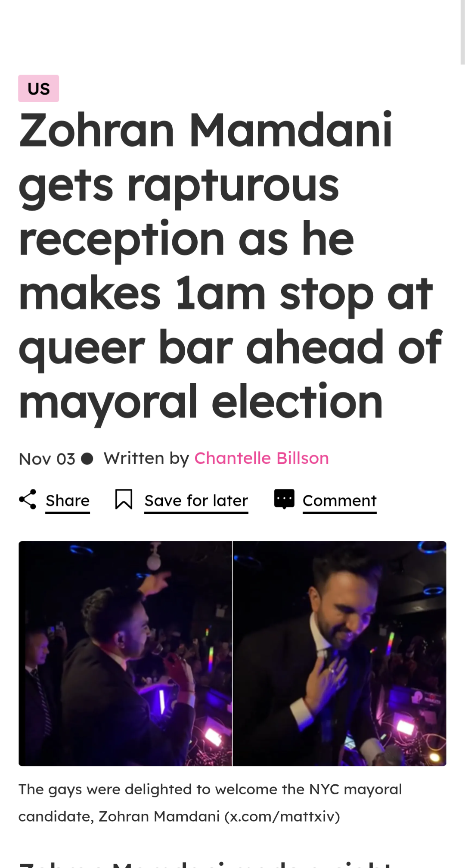Viewport: 465px width, 868px height.
Task: Click the image caption crediting x.com/mattxiv
Action: (x=210, y=803)
